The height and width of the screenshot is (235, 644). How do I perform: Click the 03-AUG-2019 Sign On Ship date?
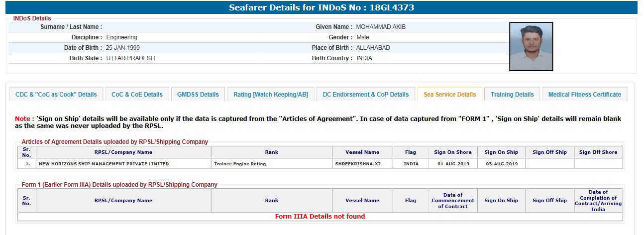coord(501,164)
